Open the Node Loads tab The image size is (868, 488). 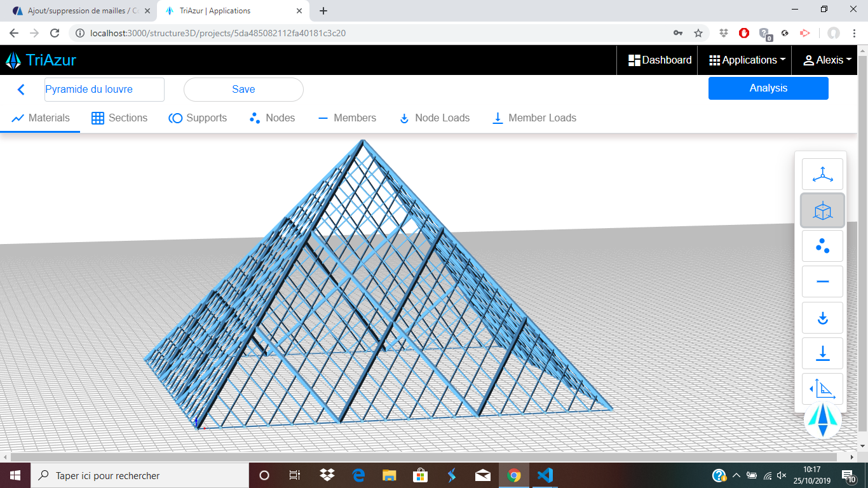tap(434, 118)
